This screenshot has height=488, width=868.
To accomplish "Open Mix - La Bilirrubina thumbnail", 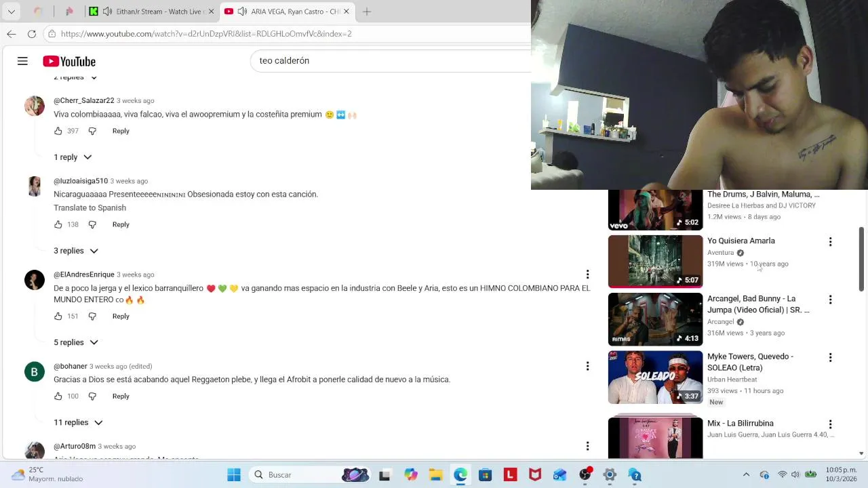I will coord(655,437).
